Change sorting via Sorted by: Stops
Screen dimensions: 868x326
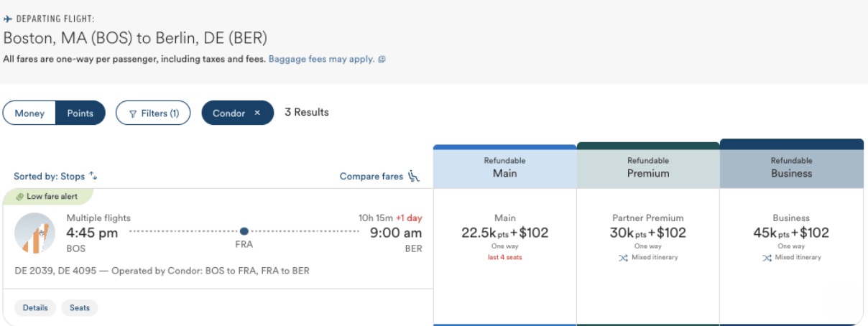[50, 176]
